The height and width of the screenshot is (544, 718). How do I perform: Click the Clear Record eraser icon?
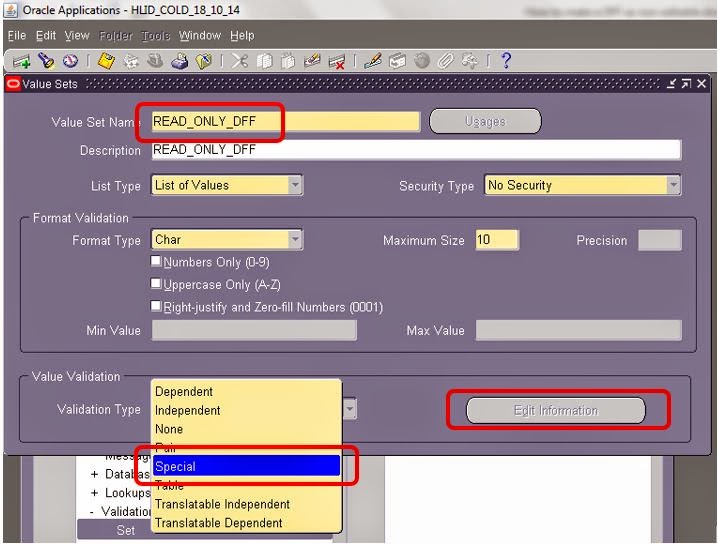pyautogui.click(x=312, y=61)
